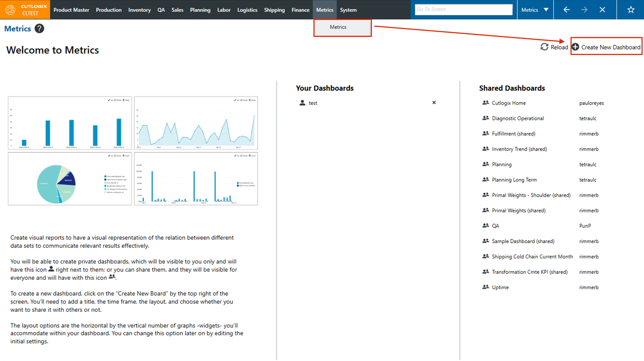Click the help question mark icon
Viewport: 644px width, 361px height.
(x=39, y=29)
